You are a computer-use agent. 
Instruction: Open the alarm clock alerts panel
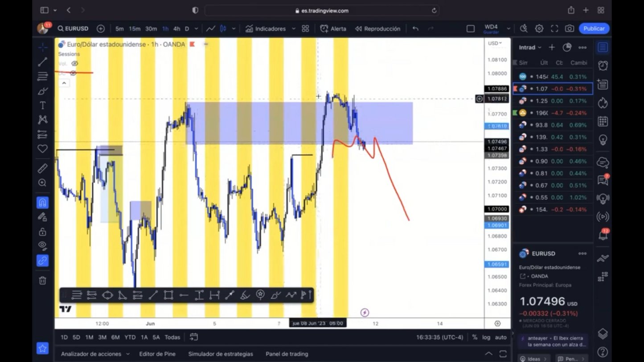click(603, 66)
